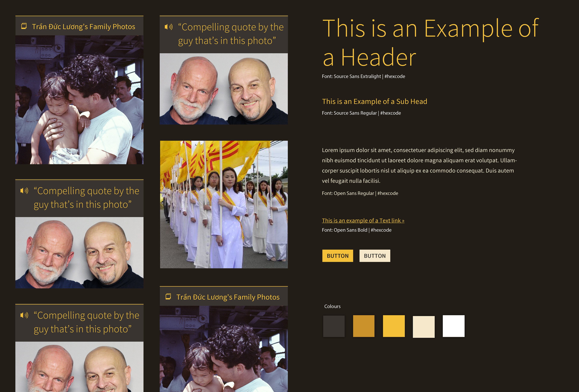Select the dark gold colour swatch
Screen dimensions: 579x392
click(364, 326)
